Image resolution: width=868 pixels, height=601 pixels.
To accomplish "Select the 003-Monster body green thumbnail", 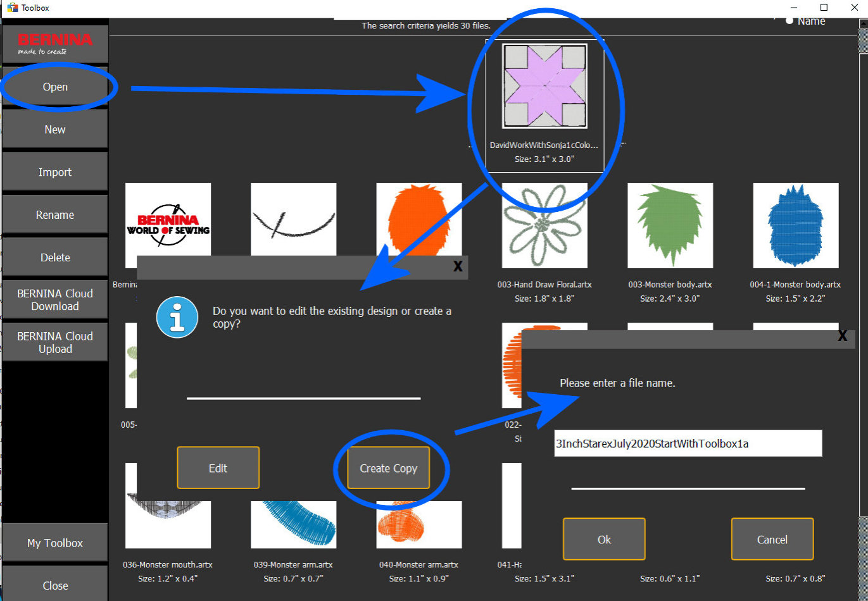I will pyautogui.click(x=670, y=226).
